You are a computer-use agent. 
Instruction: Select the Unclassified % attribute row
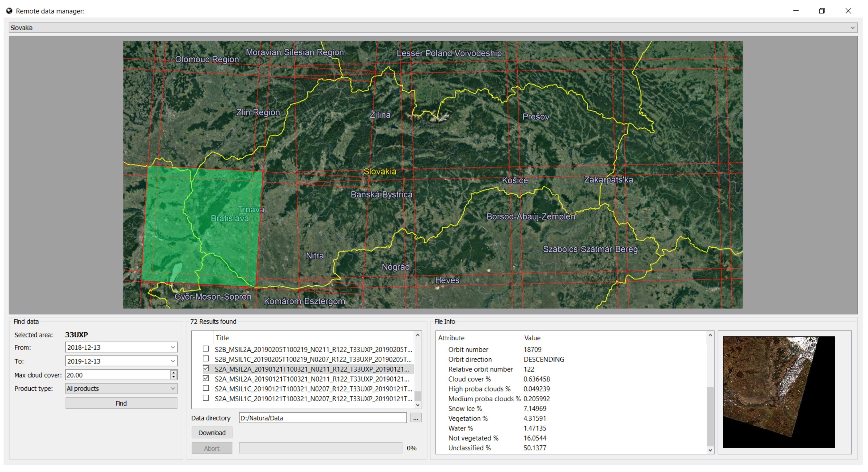571,448
